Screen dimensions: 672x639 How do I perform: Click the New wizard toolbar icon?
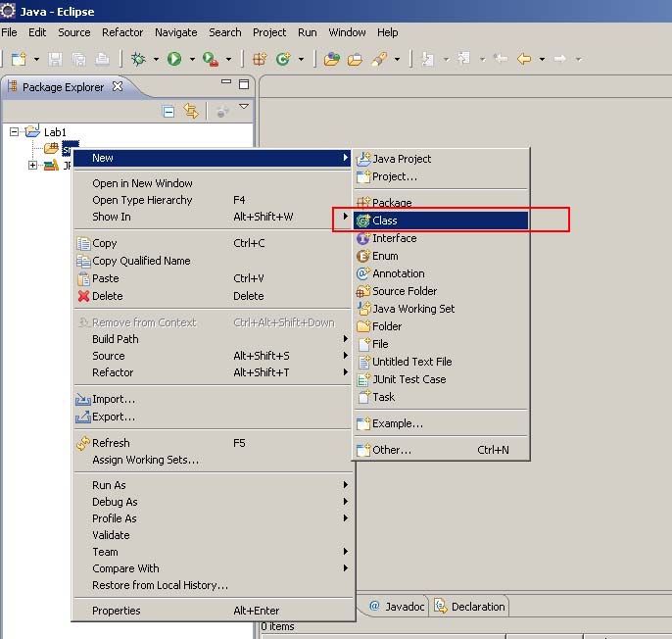(x=19, y=59)
